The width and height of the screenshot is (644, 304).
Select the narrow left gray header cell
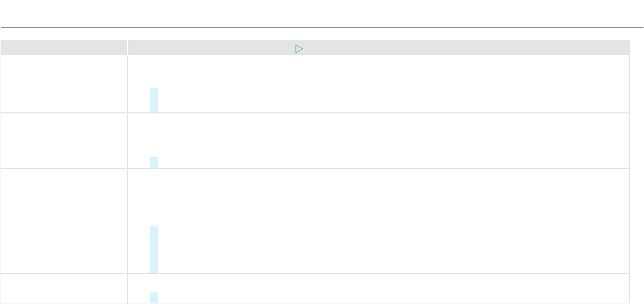(63, 48)
